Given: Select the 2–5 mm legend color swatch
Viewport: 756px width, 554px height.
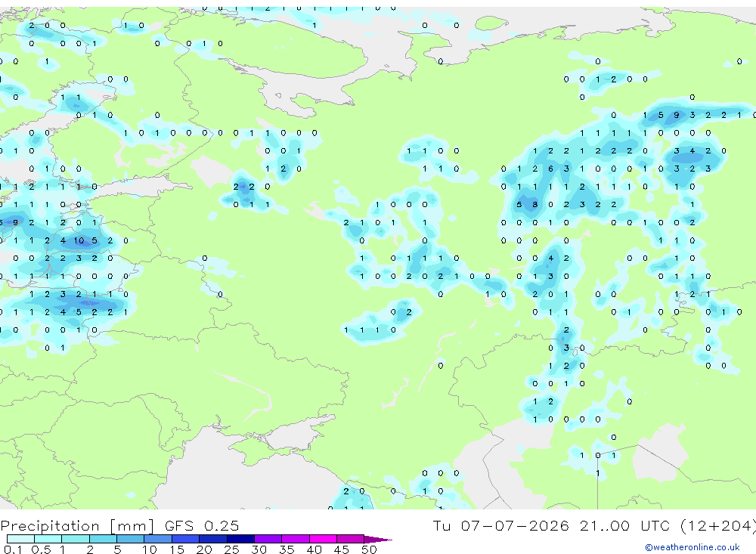Looking at the screenshot, I should coord(103,539).
